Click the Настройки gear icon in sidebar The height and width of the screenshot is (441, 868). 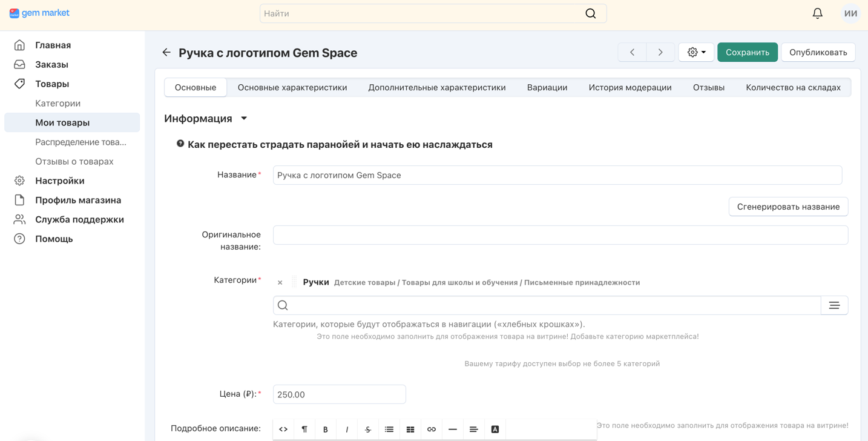pyautogui.click(x=19, y=181)
